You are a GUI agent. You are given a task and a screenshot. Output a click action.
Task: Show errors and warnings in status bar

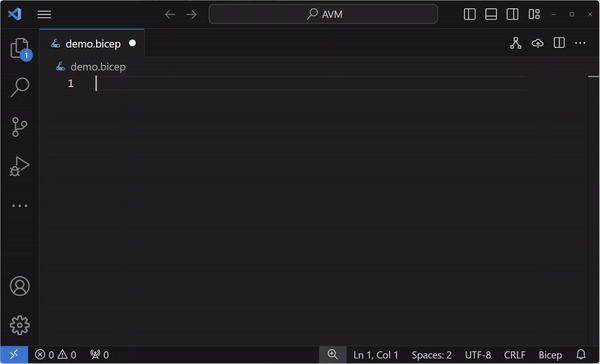pos(55,355)
